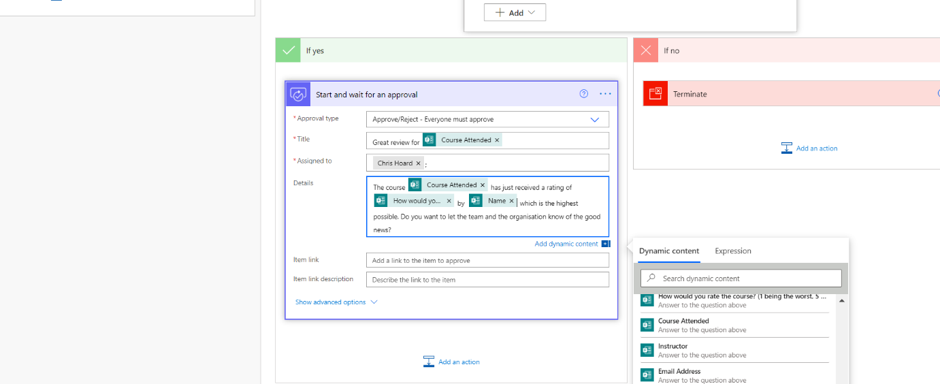
Task: Insert Course Attended dynamic content item
Action: click(x=734, y=325)
